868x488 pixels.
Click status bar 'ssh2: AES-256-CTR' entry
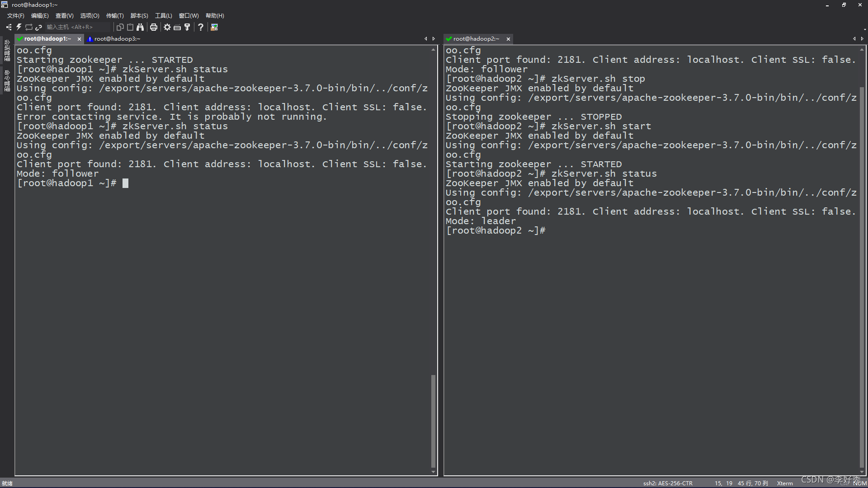(x=668, y=483)
